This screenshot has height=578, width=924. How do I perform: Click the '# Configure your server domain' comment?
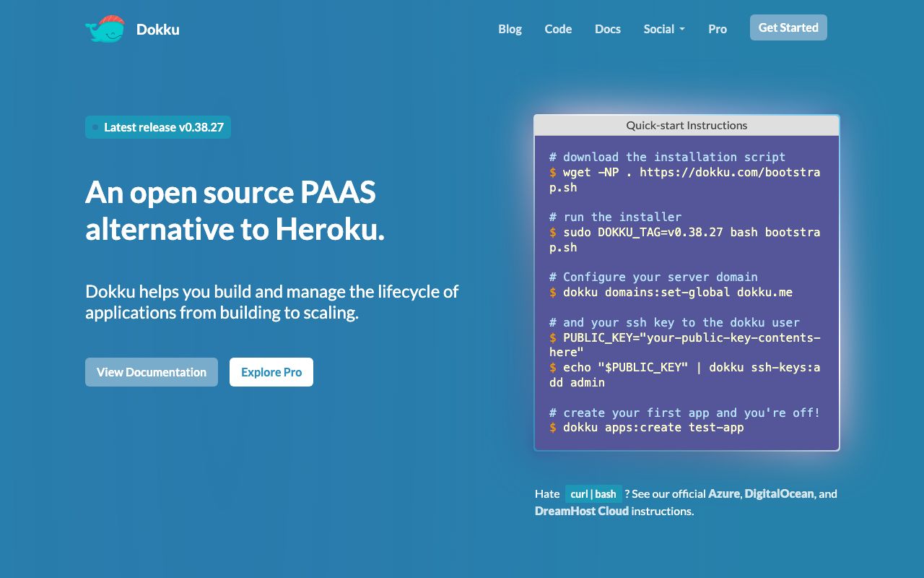[x=653, y=277]
